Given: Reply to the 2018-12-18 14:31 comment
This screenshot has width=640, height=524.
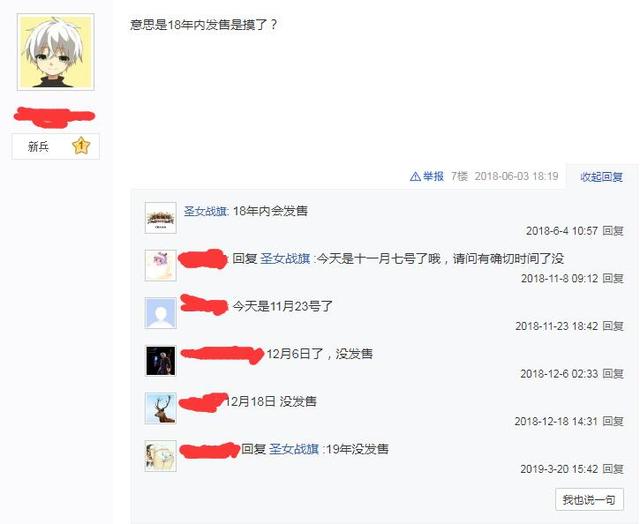Looking at the screenshot, I should 613,422.
